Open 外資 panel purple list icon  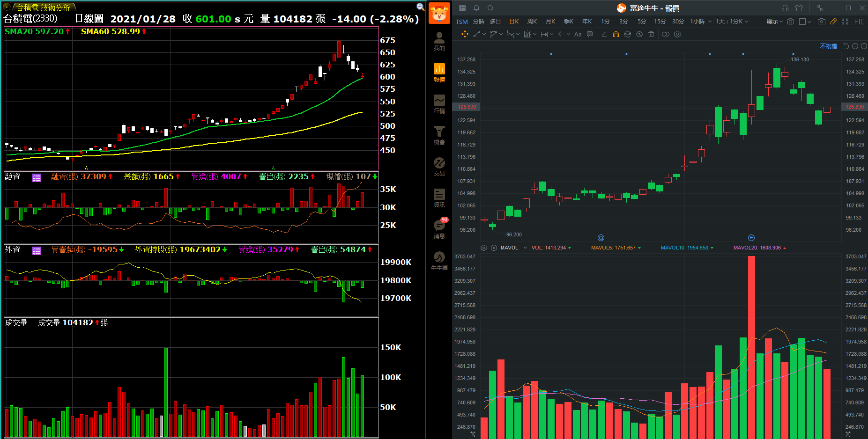tap(37, 251)
